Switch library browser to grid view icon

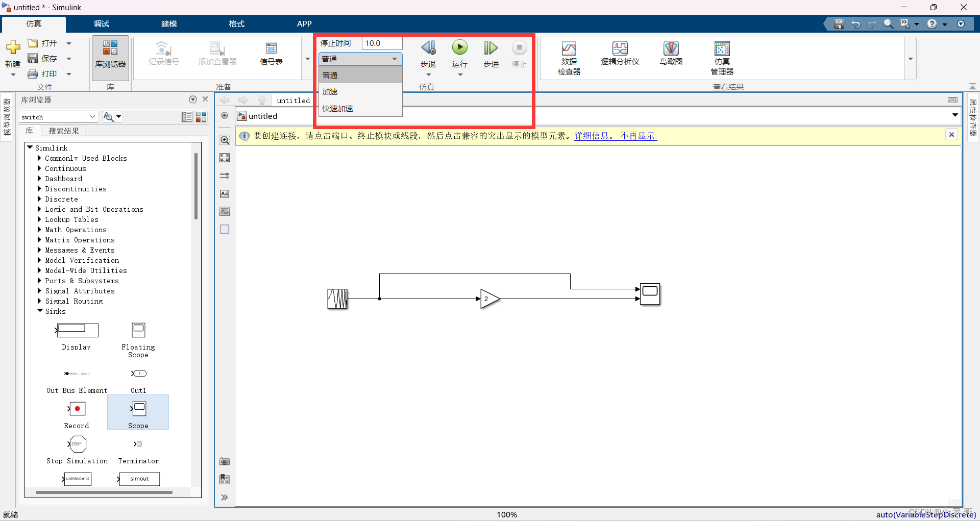pos(201,117)
